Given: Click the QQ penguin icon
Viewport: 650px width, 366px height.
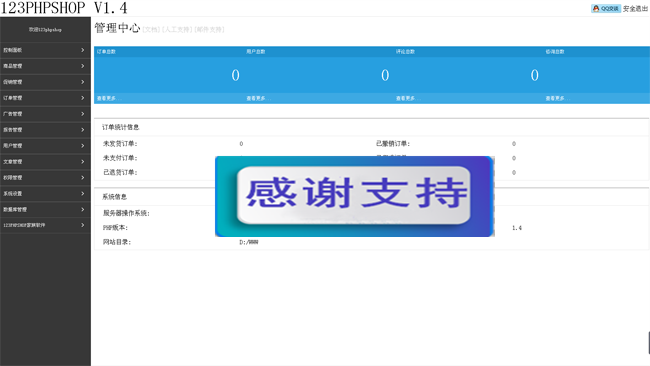Looking at the screenshot, I should pos(596,8).
